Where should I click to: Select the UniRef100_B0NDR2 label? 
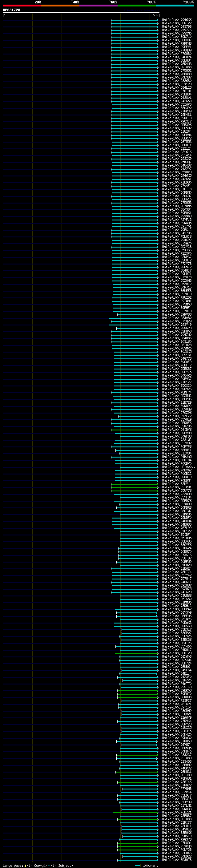(177, 406)
